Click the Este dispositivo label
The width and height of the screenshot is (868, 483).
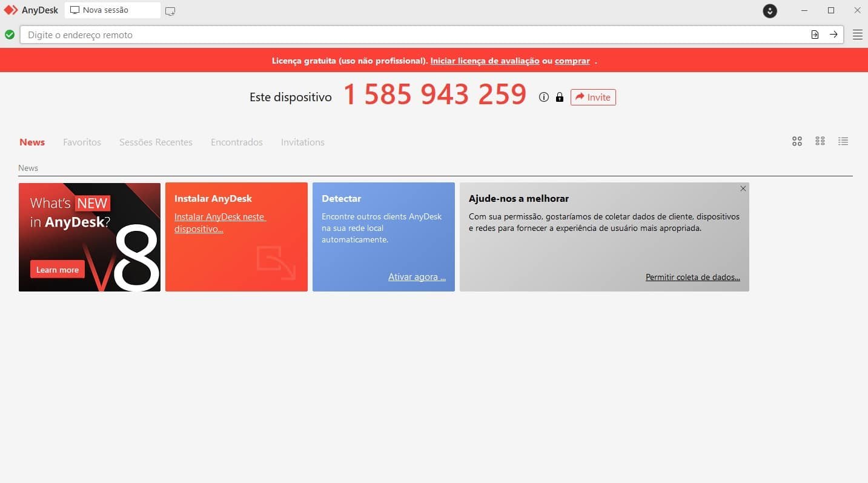pyautogui.click(x=291, y=97)
